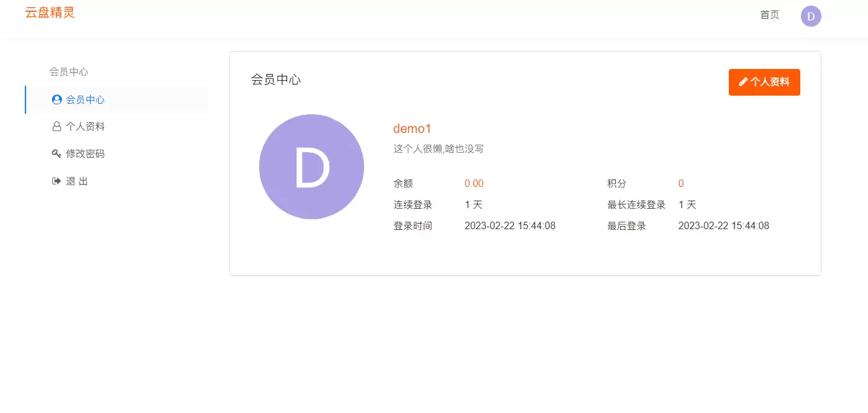Choose 修改密码 in the sidebar
This screenshot has height=413, width=868.
[85, 154]
